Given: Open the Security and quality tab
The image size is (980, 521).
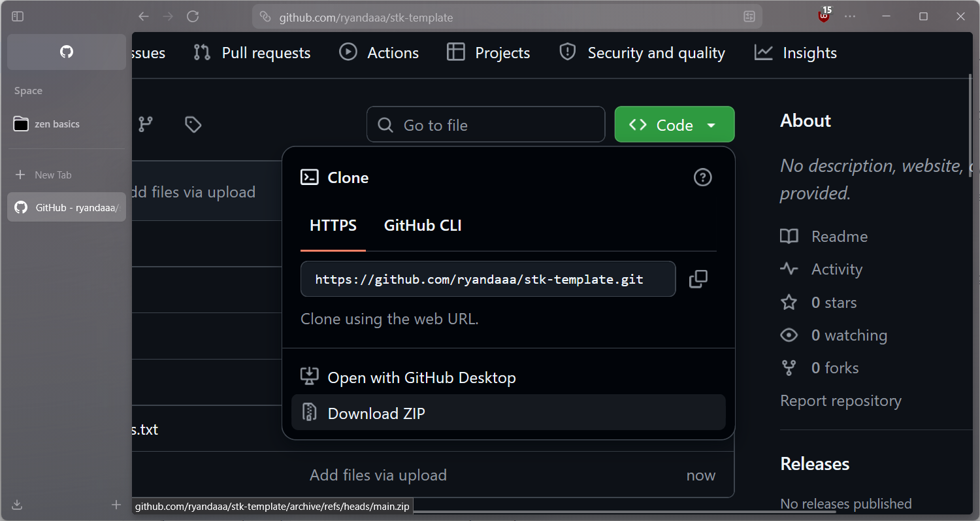Looking at the screenshot, I should click(642, 53).
